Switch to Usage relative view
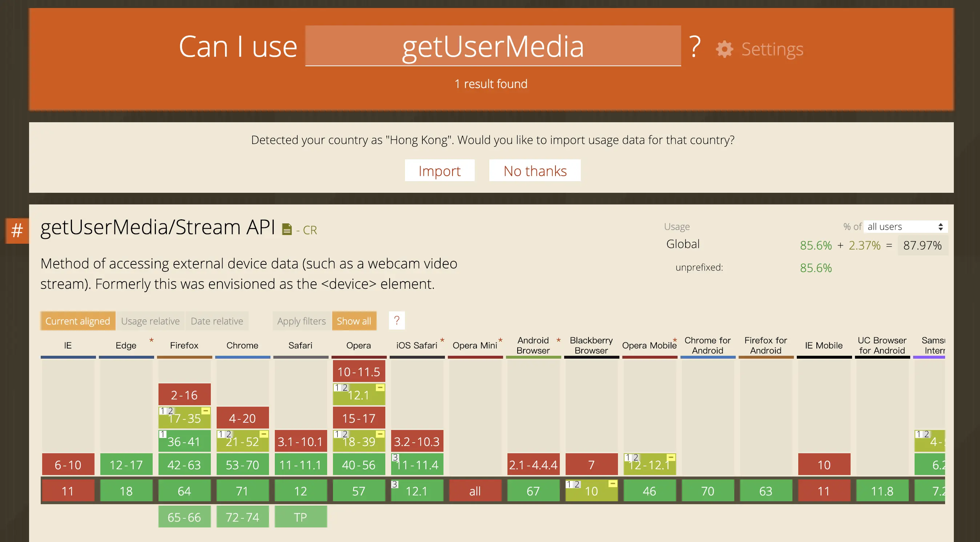This screenshot has height=542, width=980. tap(150, 321)
